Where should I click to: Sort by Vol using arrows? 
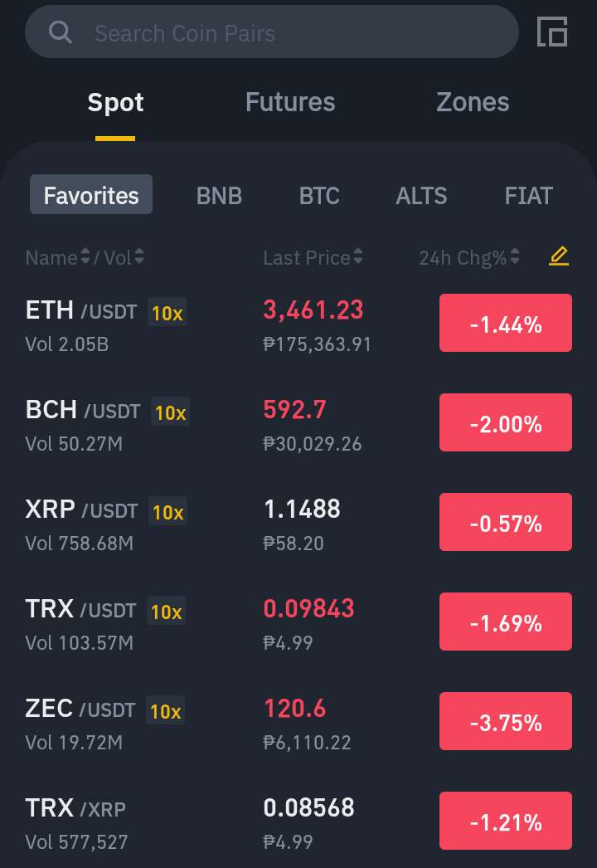pyautogui.click(x=138, y=256)
